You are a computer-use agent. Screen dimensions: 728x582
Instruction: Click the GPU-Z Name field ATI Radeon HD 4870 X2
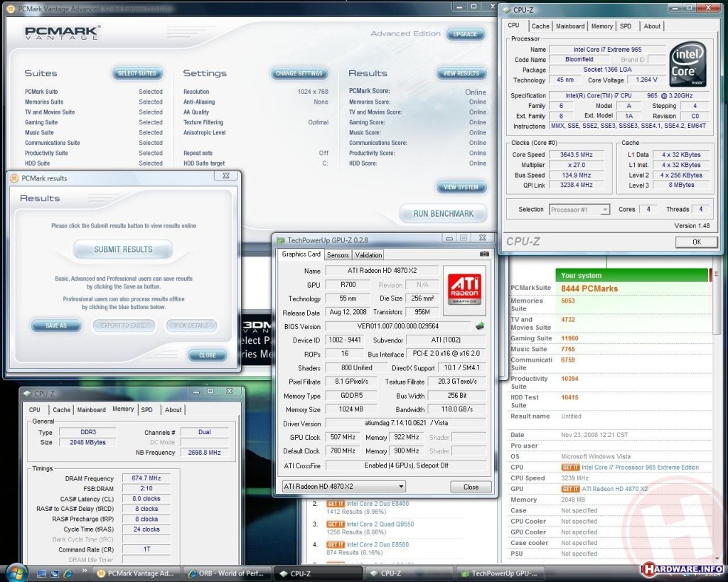[382, 271]
